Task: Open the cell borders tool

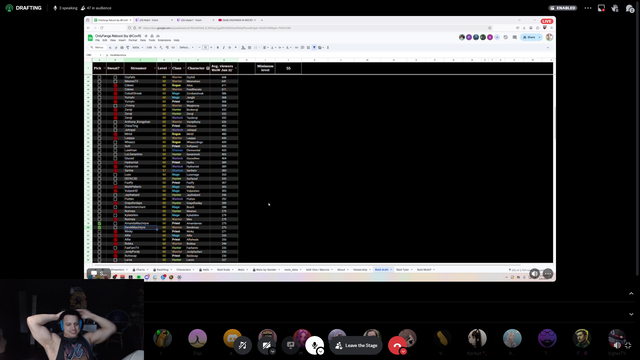Action: click(x=249, y=47)
